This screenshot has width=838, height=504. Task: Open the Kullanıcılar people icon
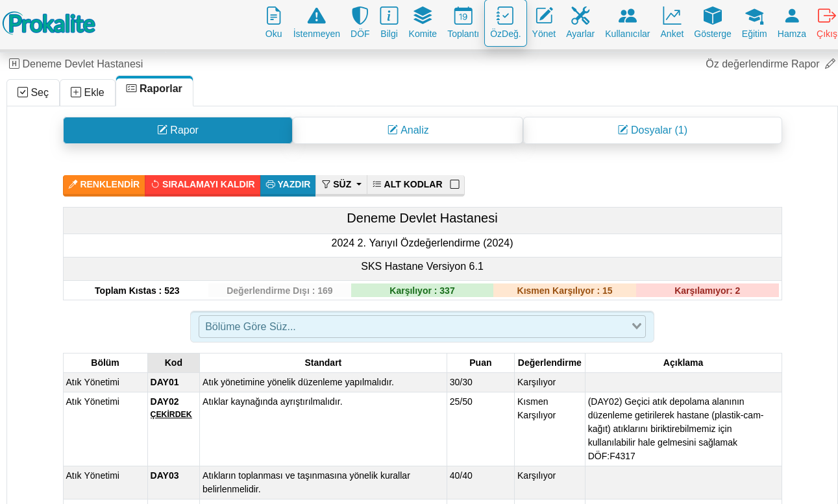pos(628,16)
